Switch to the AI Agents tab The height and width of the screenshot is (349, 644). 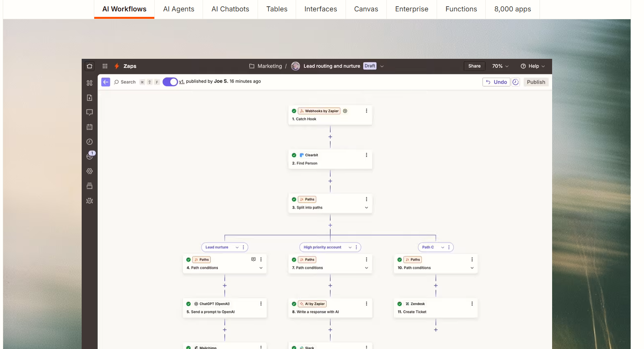179,9
